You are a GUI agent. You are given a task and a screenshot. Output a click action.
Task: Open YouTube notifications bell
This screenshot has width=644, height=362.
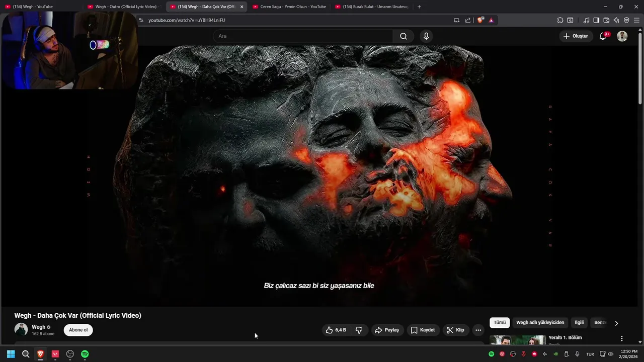tap(603, 36)
